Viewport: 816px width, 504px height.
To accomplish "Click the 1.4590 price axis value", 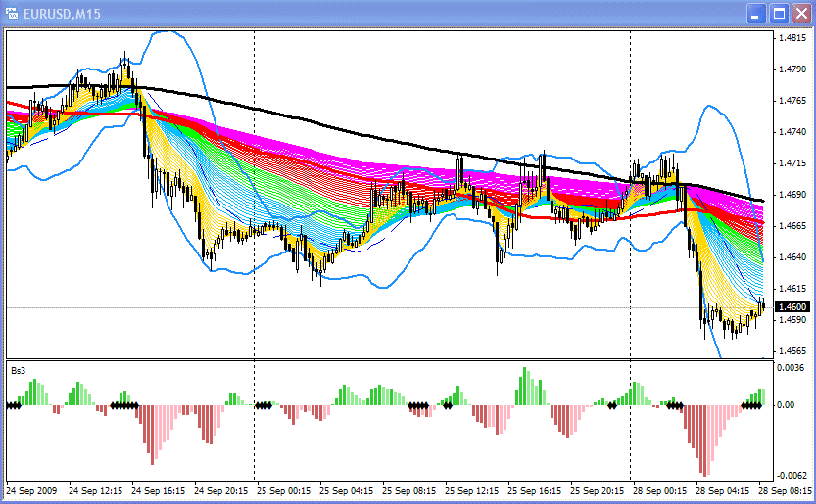I will [x=792, y=319].
